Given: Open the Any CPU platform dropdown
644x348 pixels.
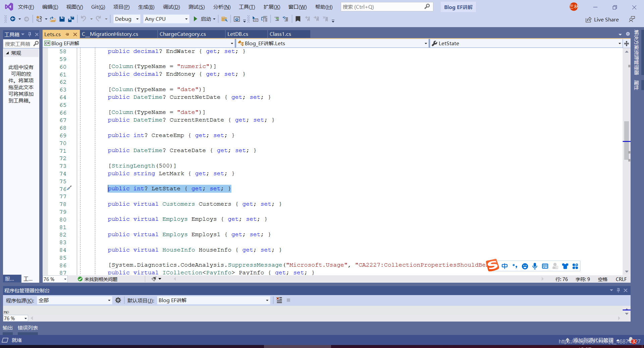Looking at the screenshot, I should pos(166,19).
